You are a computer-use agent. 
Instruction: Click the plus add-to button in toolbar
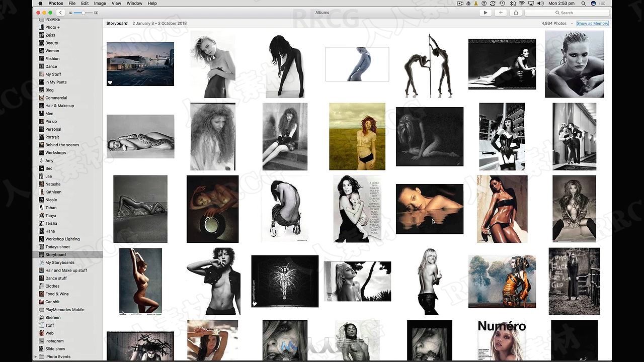click(x=500, y=13)
